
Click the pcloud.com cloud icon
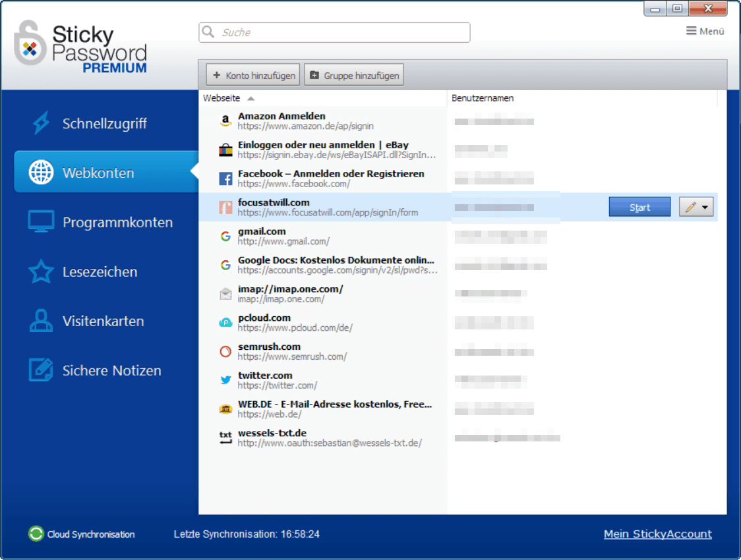[x=225, y=323]
